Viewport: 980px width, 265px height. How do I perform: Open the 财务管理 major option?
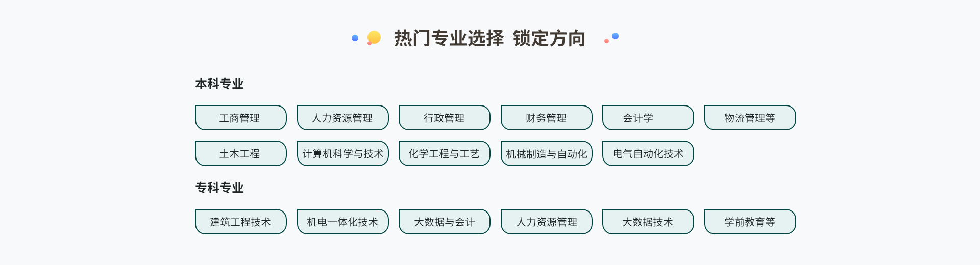(x=546, y=118)
